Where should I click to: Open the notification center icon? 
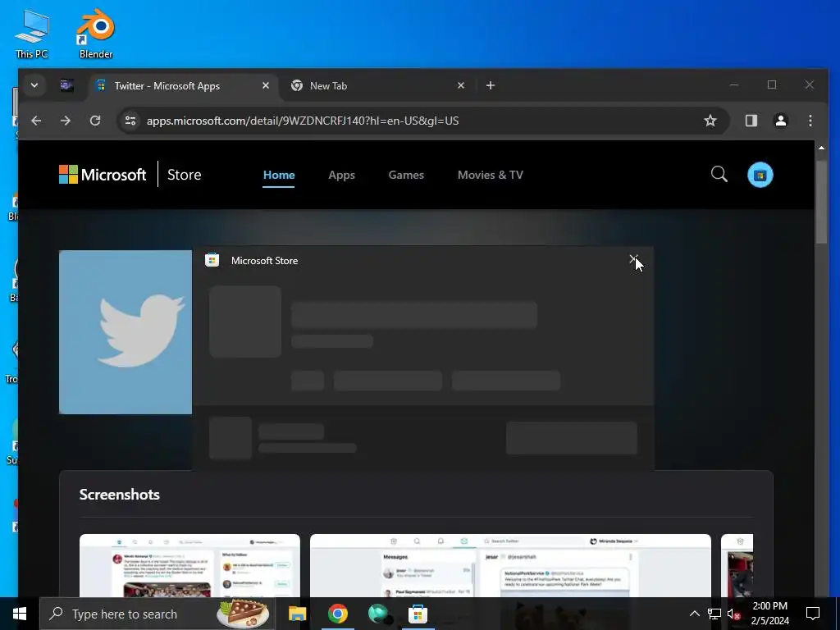coord(813,614)
